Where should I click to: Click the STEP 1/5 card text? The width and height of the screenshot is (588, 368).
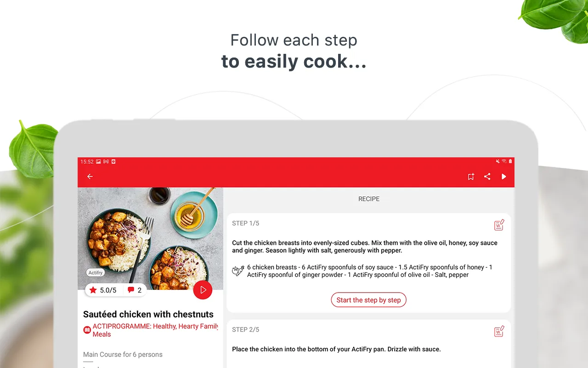point(365,247)
